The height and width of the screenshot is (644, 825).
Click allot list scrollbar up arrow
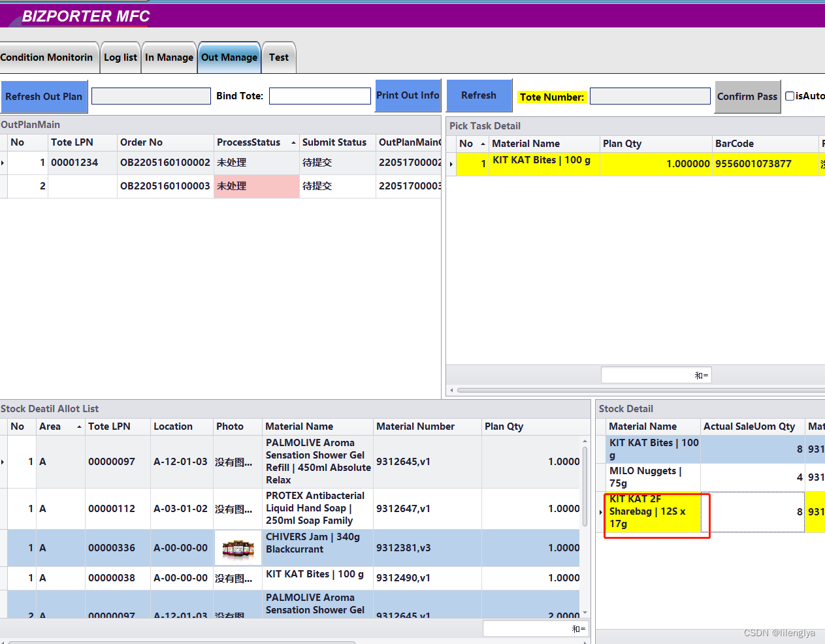(x=585, y=442)
